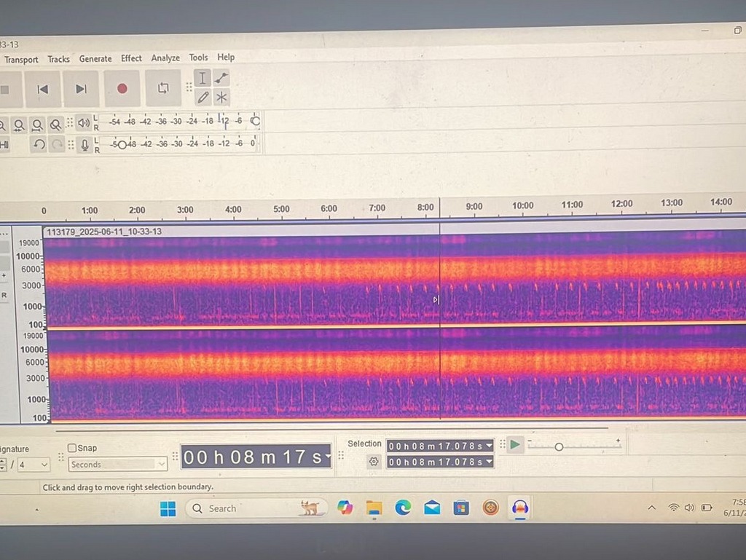Click the Undo arrow icon
Image resolution: width=746 pixels, height=560 pixels.
point(39,145)
